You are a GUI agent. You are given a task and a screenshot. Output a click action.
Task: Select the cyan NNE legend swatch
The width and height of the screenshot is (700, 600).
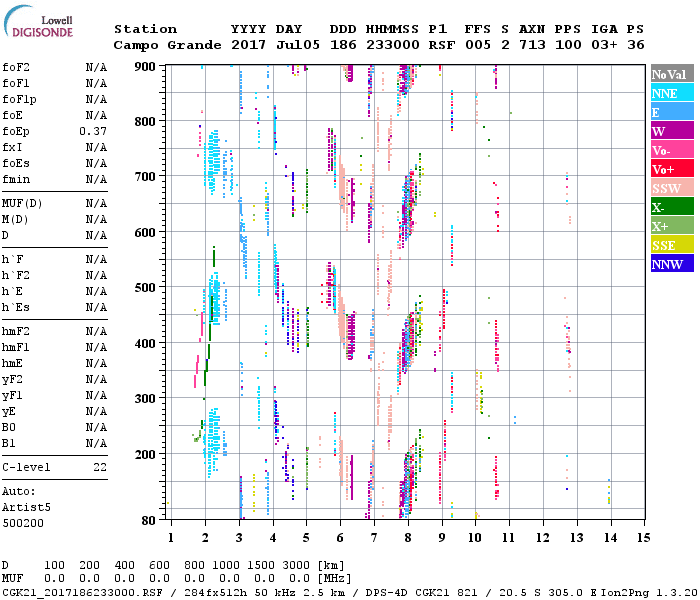coord(671,93)
